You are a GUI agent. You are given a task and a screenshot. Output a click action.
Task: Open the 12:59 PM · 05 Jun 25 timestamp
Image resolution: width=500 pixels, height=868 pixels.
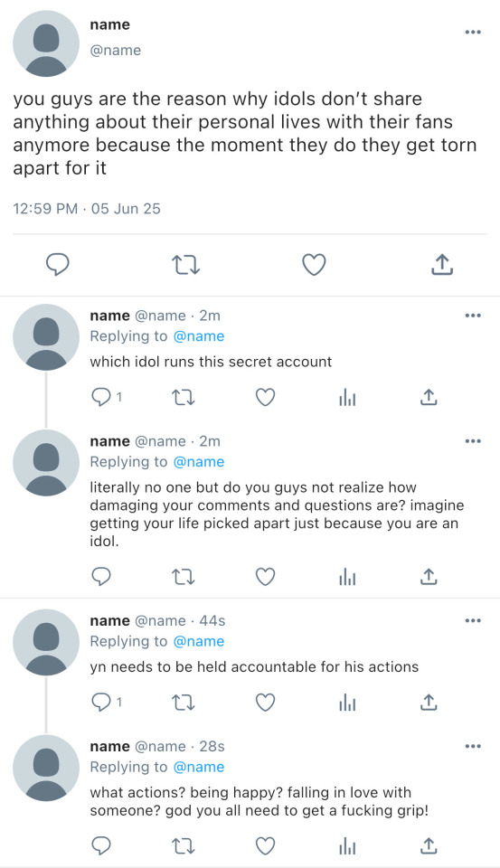87,209
